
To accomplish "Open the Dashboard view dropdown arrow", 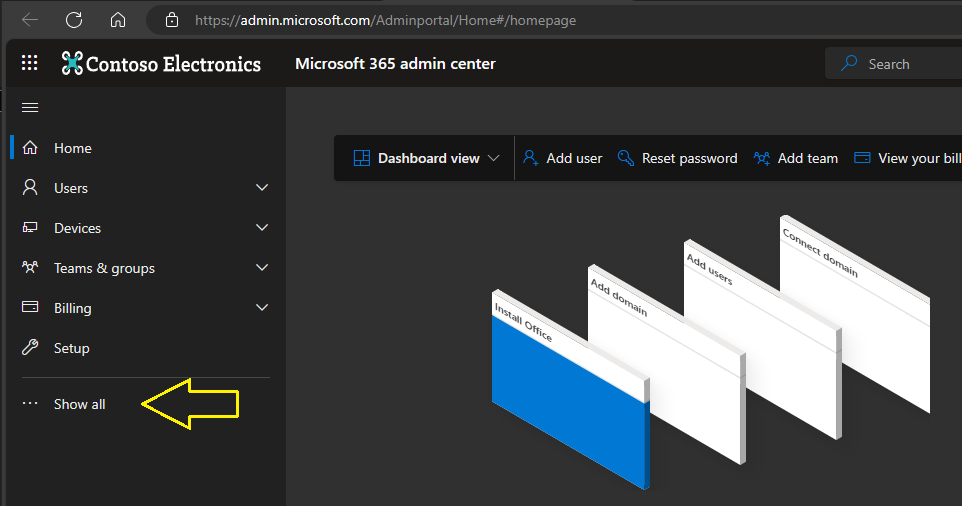I will 493,158.
